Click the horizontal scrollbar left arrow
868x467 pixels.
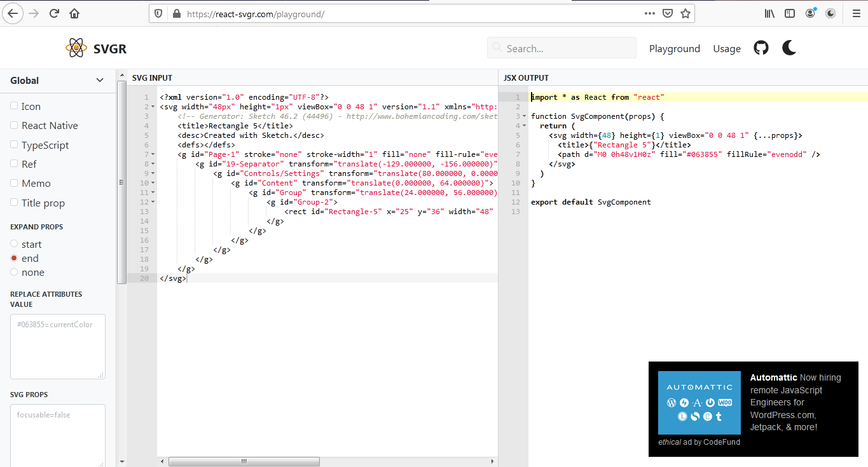coord(162,462)
